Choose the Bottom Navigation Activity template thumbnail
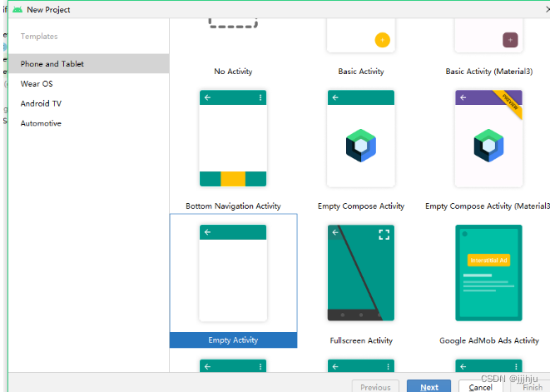The width and height of the screenshot is (550, 392). (x=233, y=138)
